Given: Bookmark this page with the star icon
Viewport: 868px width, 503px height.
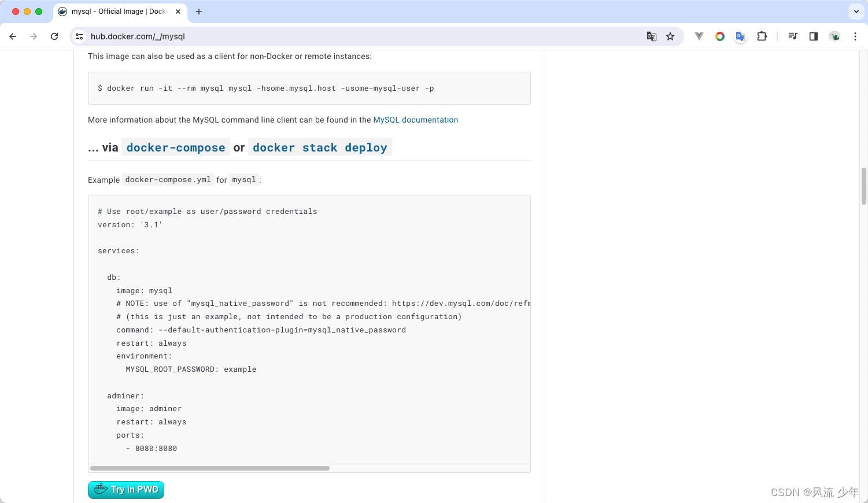Looking at the screenshot, I should (670, 36).
